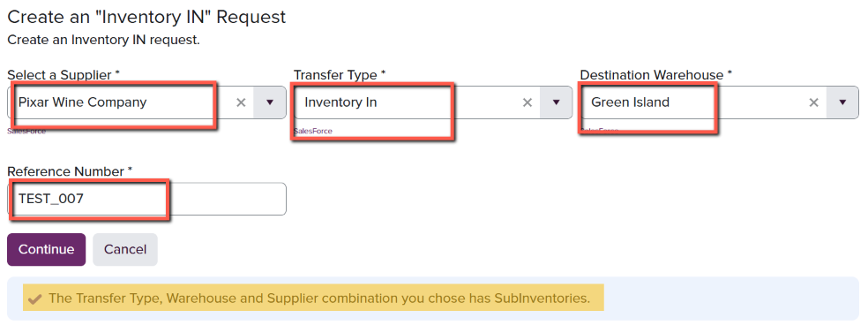The image size is (868, 333).
Task: Click the SalesForce label under the supplier field
Action: tap(26, 132)
